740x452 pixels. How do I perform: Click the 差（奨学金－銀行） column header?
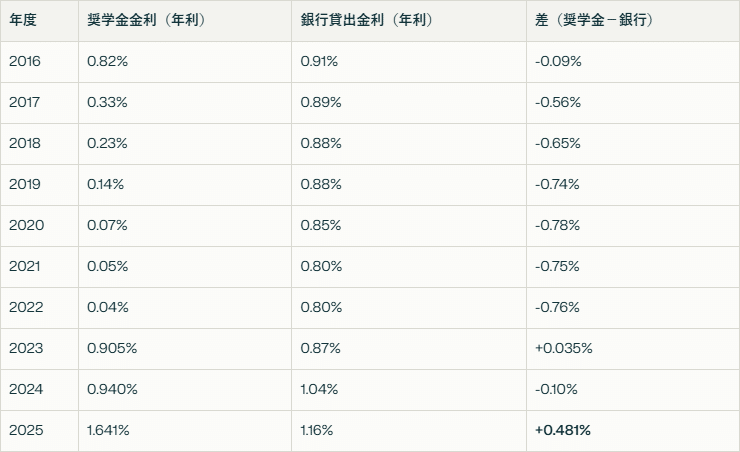pyautogui.click(x=595, y=21)
